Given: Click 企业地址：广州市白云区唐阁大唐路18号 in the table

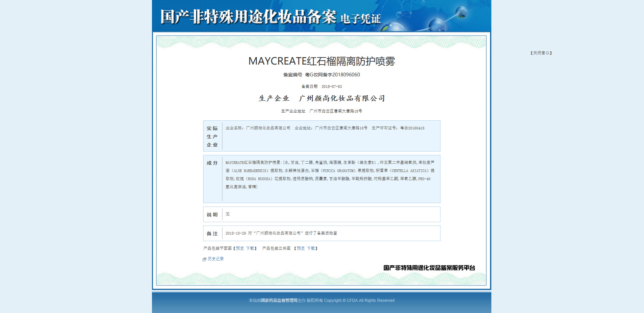Looking at the screenshot, I should 331,128.
